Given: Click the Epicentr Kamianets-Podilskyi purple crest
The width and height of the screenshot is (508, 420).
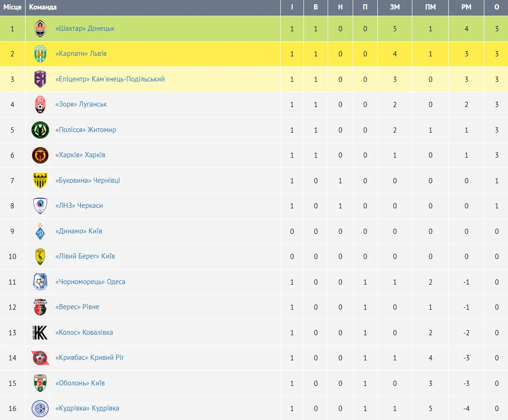Looking at the screenshot, I should coord(40,79).
